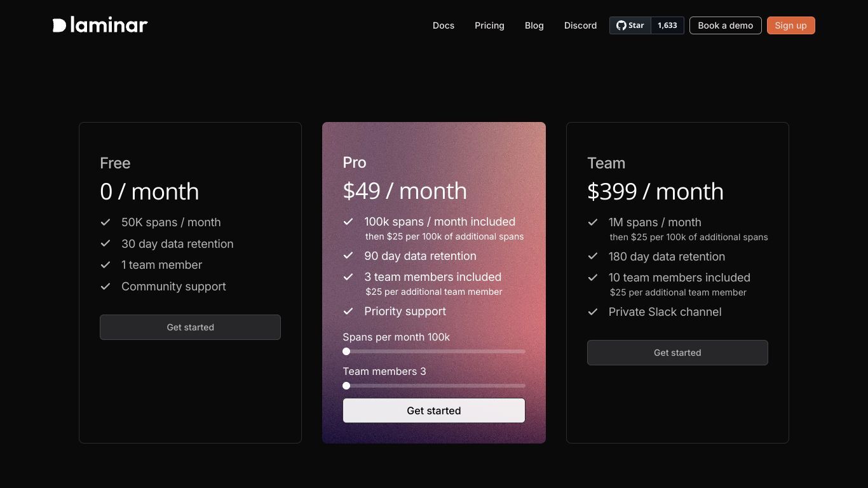Image resolution: width=868 pixels, height=488 pixels.
Task: Open the Blog navigation link
Action: click(534, 25)
